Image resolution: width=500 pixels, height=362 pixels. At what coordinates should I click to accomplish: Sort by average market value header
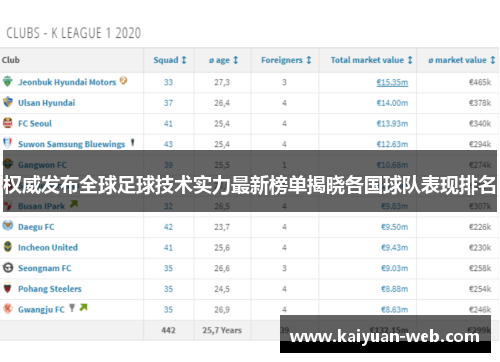462,60
